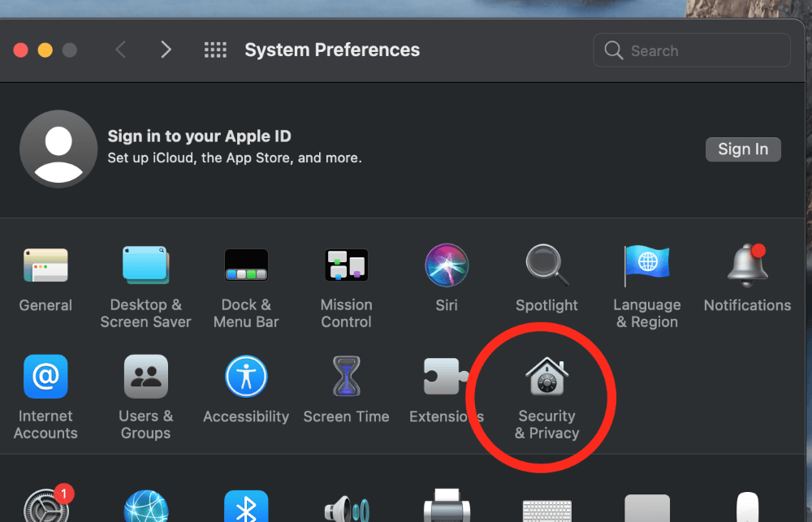This screenshot has height=522, width=812.
Task: Close the System Preferences window
Action: 21,50
